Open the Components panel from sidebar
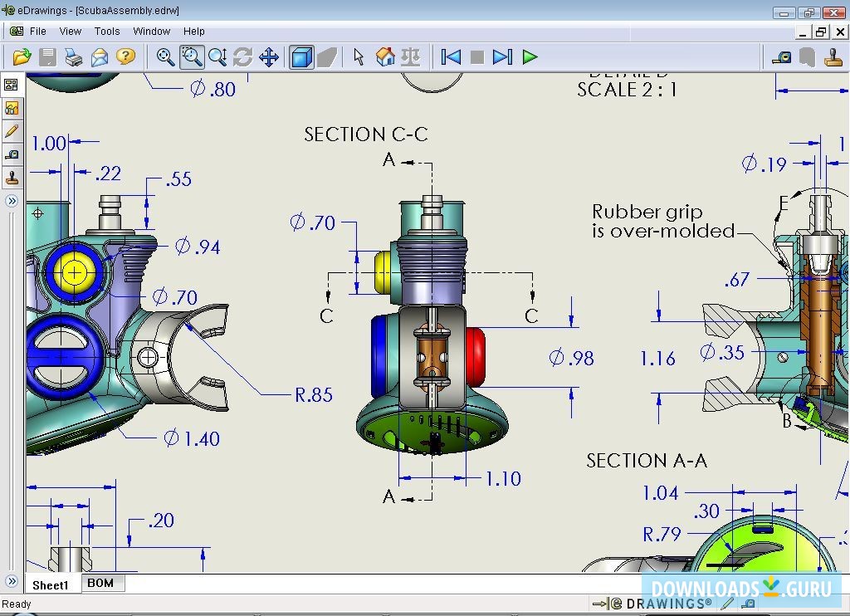Image resolution: width=850 pixels, height=616 pixels. (12, 84)
